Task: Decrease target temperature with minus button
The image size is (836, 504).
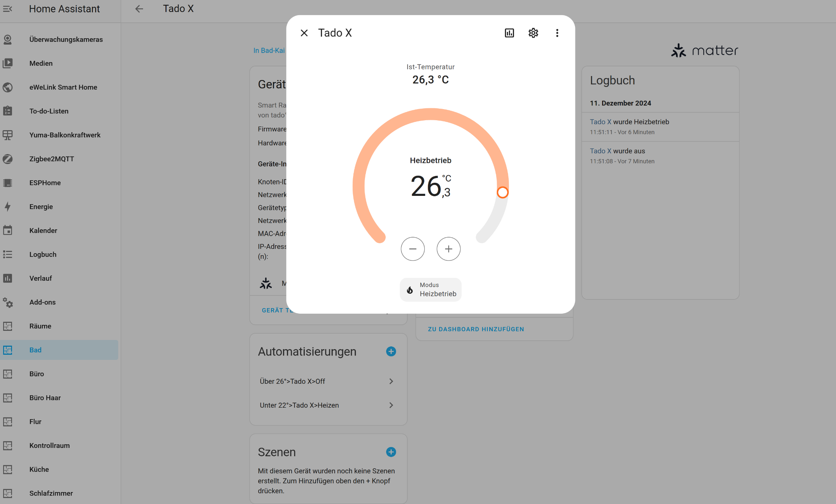Action: (412, 249)
